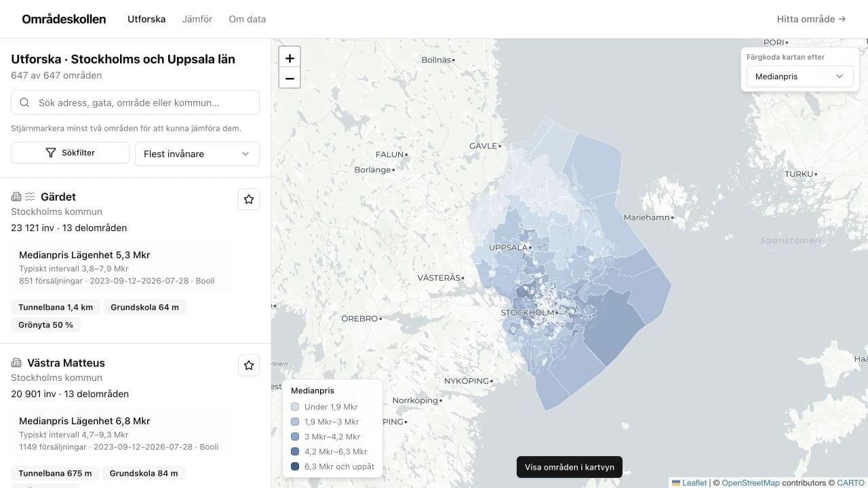Screen dimensions: 868x488
Task: Click the 6,3 Mkr och uppåt legend swatch
Action: [x=295, y=466]
